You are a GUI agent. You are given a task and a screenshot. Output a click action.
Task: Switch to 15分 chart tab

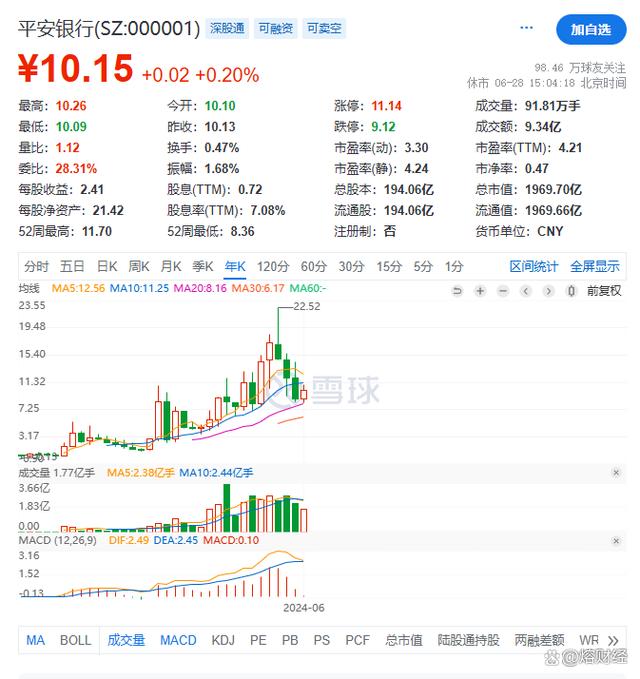[x=389, y=266]
